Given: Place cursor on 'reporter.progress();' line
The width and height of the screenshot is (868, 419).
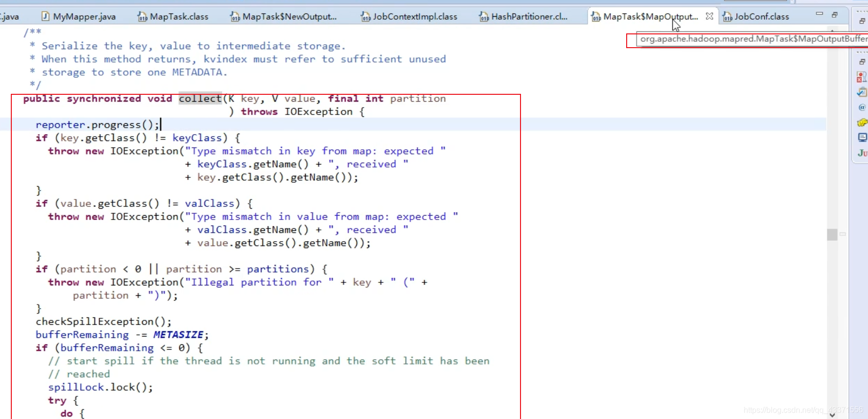Looking at the screenshot, I should click(97, 125).
